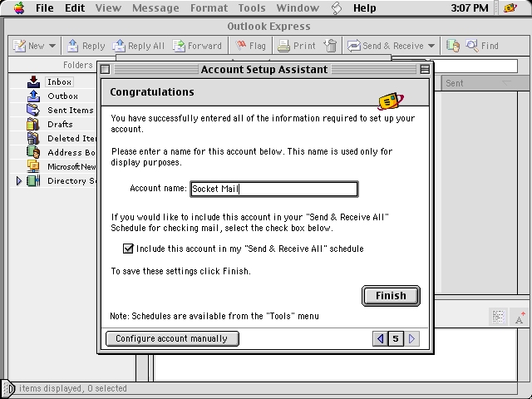Click the Address Book toolbar icon next to Find
This screenshot has height=399, width=532.
pos(452,46)
